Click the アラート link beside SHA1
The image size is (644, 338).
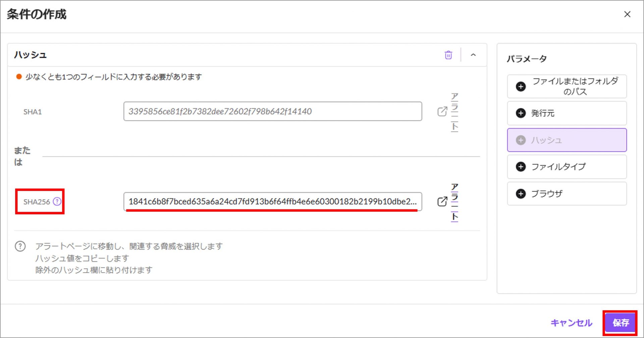(x=454, y=112)
